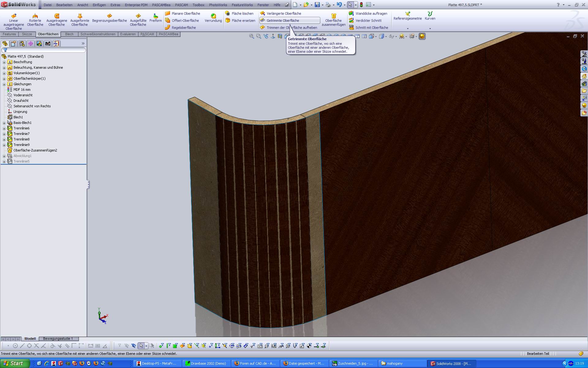Open the Kurven dropdown
Image resolution: width=588 pixels, height=368 pixels.
430,29
